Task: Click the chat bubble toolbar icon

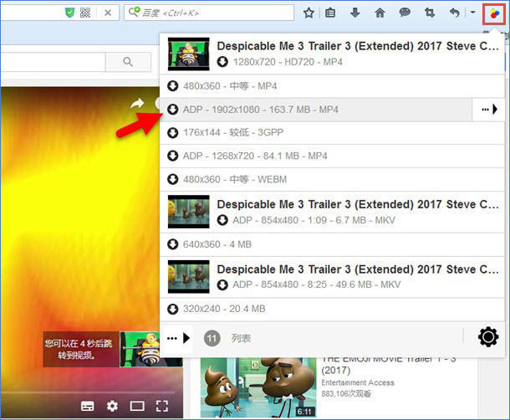Action: 404,13
